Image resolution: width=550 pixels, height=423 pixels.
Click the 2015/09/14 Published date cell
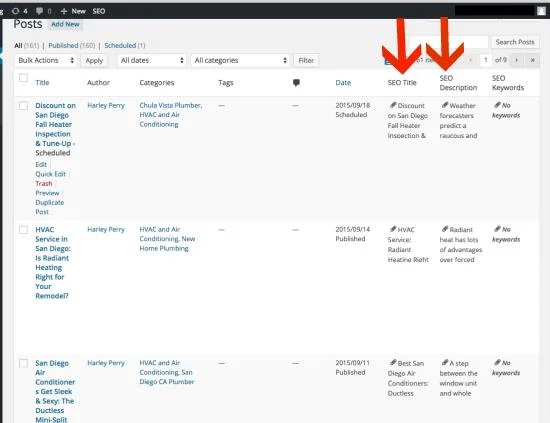tap(353, 234)
